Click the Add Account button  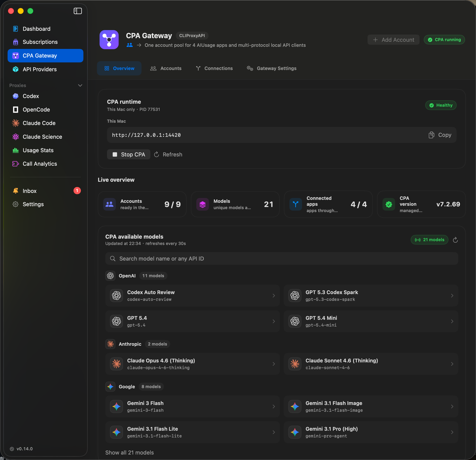click(393, 40)
